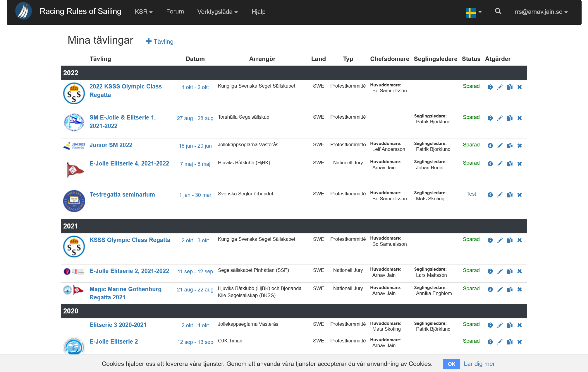Edit the 2022 KSSS Olympic Class Regatta
The width and height of the screenshot is (588, 372).
[500, 87]
